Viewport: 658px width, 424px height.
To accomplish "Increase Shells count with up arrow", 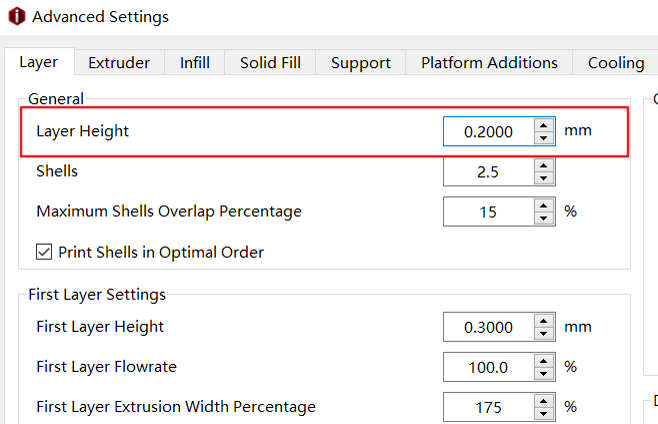I will click(544, 165).
